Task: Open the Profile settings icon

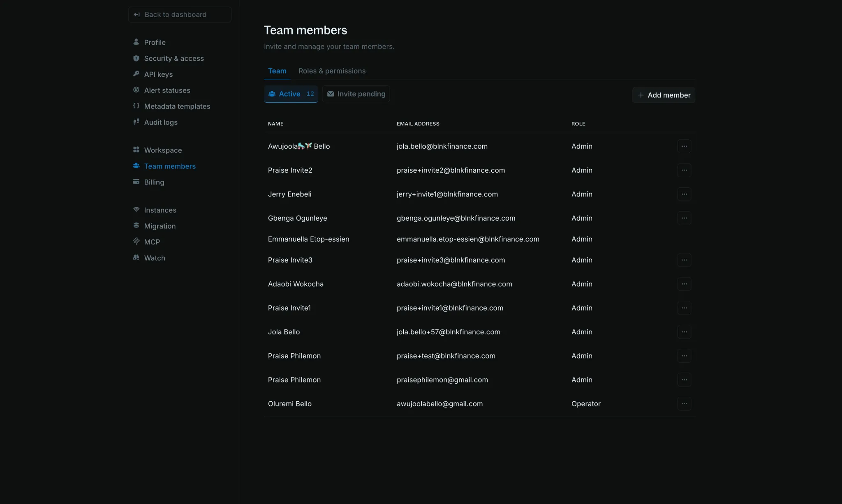Action: click(x=136, y=42)
